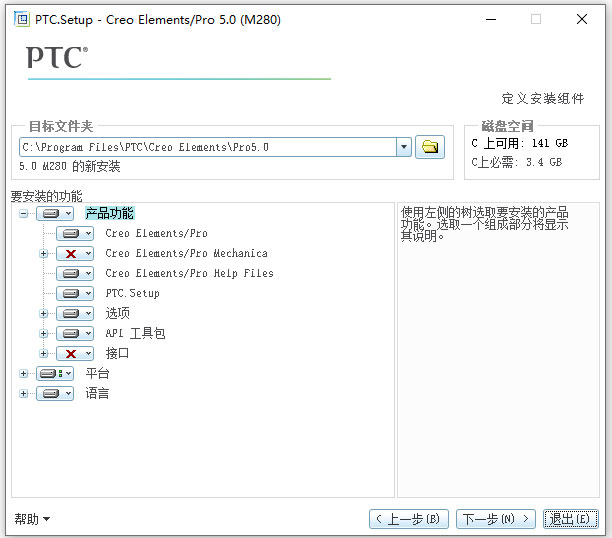Image resolution: width=612 pixels, height=538 pixels.
Task: Click install-state icon for 选项
Action: (71, 313)
